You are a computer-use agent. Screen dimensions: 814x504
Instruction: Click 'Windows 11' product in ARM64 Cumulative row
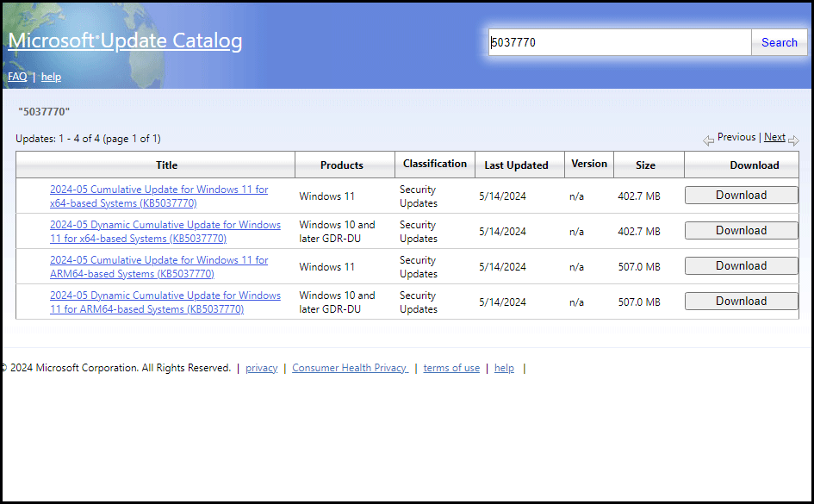(326, 267)
